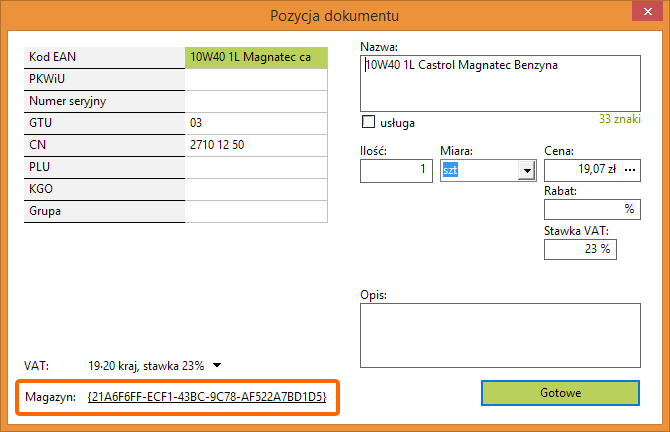Select the Kod EAN row label
The image size is (670, 432).
[104, 57]
